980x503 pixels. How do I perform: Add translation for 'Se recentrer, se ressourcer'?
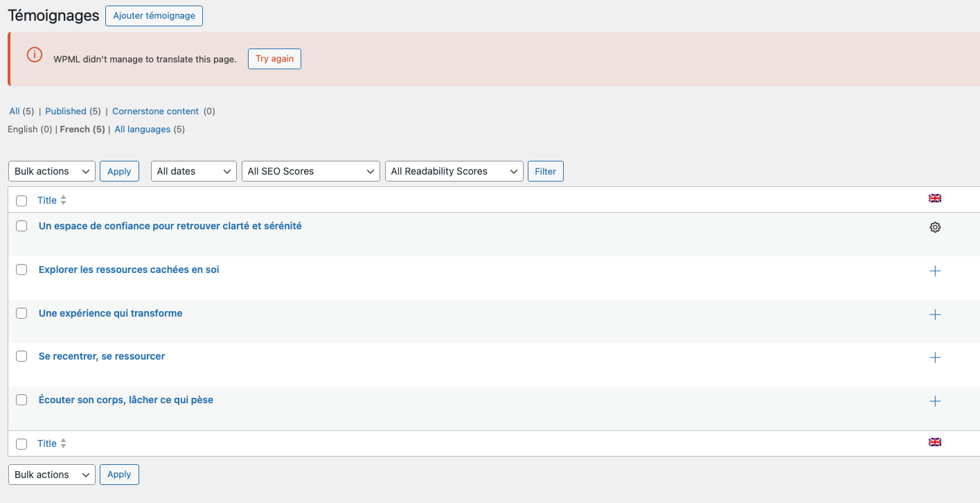(935, 358)
